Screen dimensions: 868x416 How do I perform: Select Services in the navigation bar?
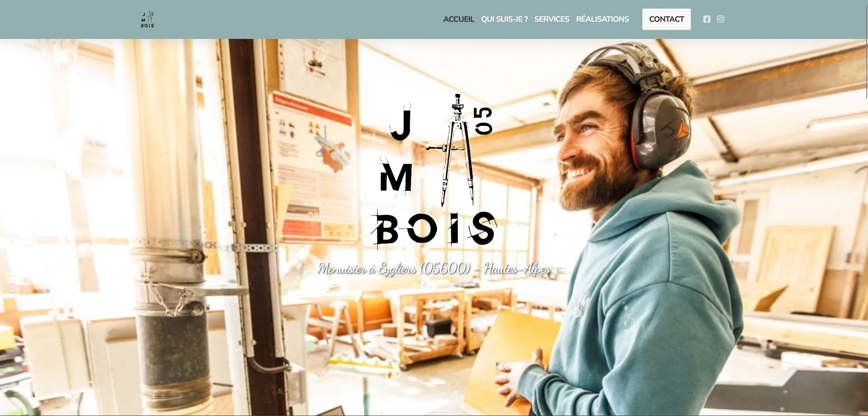pyautogui.click(x=552, y=19)
